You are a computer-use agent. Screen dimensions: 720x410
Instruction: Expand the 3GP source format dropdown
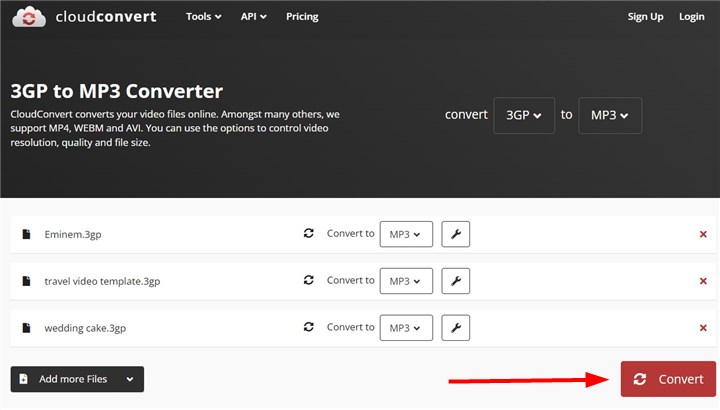[x=524, y=115]
